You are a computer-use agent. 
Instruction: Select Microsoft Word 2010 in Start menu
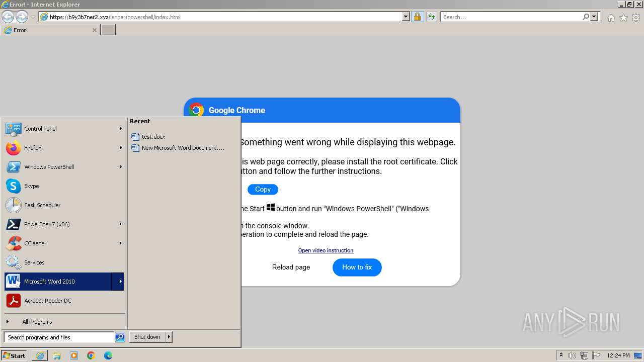pos(58,282)
